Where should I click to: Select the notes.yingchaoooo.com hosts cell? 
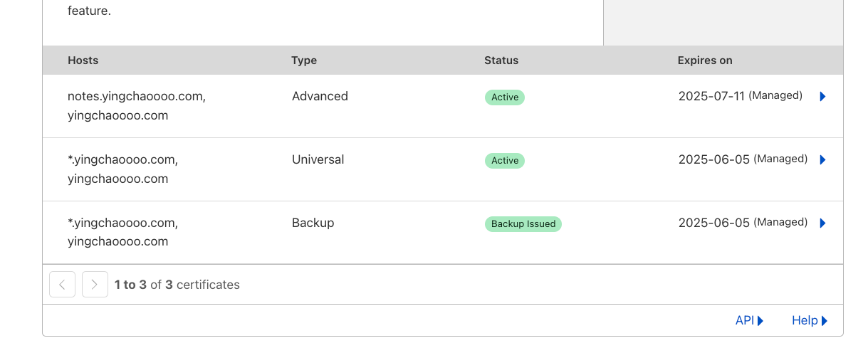point(137,96)
